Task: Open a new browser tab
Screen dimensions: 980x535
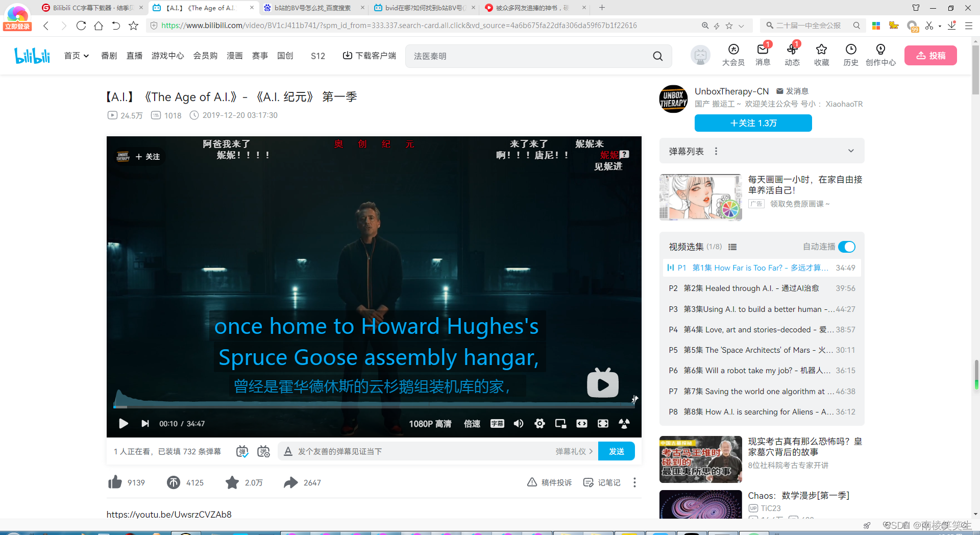Action: [x=602, y=8]
